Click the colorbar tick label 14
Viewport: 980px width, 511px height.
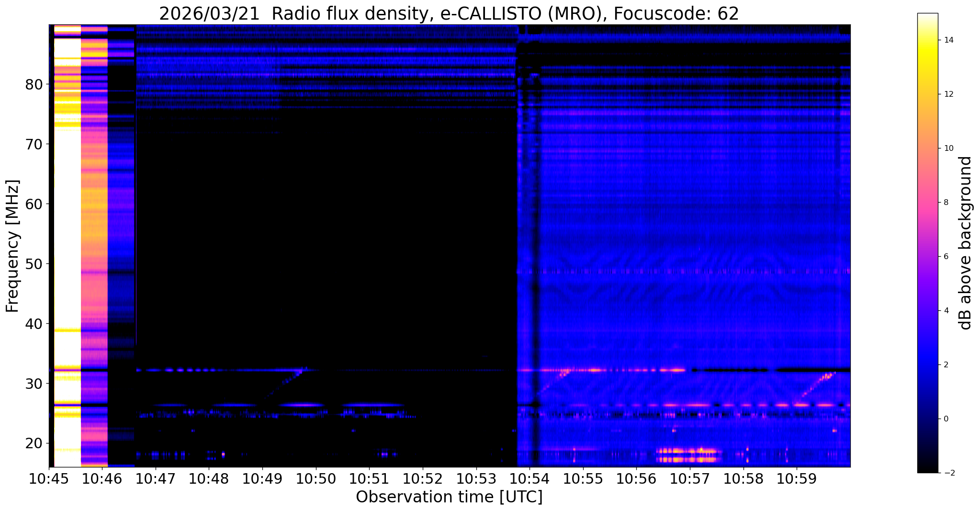[948, 40]
